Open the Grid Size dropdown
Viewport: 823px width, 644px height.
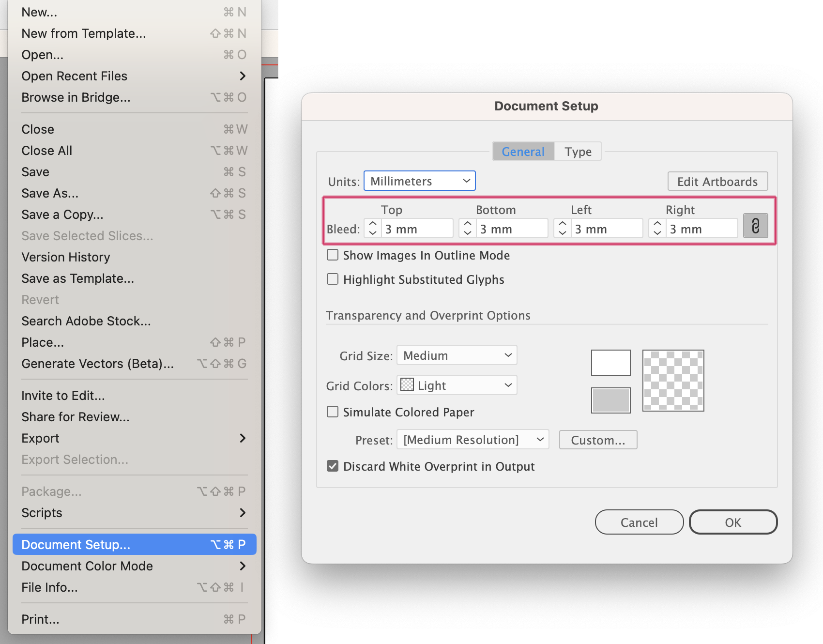[457, 355]
